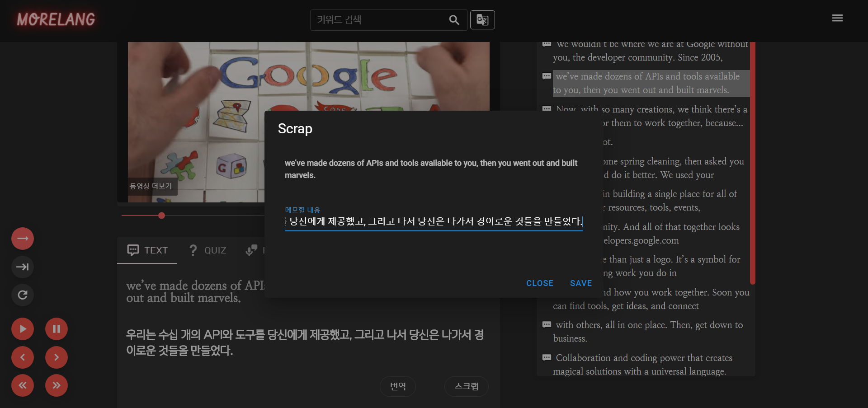Go to previous sentence with left chevron

[23, 357]
